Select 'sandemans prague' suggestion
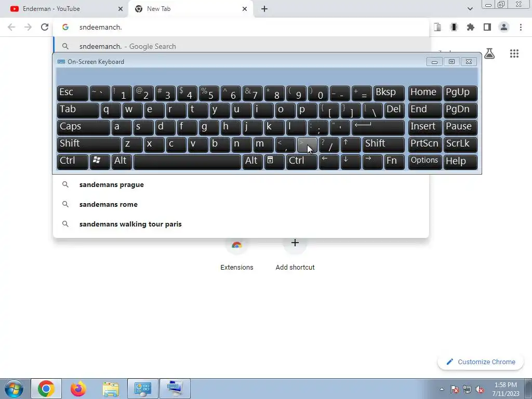The width and height of the screenshot is (532, 399). coord(241,184)
